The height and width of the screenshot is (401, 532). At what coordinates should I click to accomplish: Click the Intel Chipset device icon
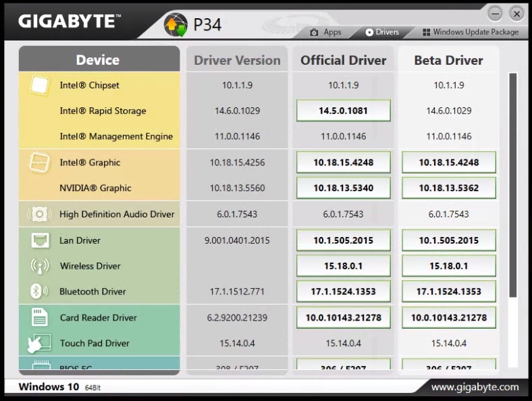coord(39,85)
